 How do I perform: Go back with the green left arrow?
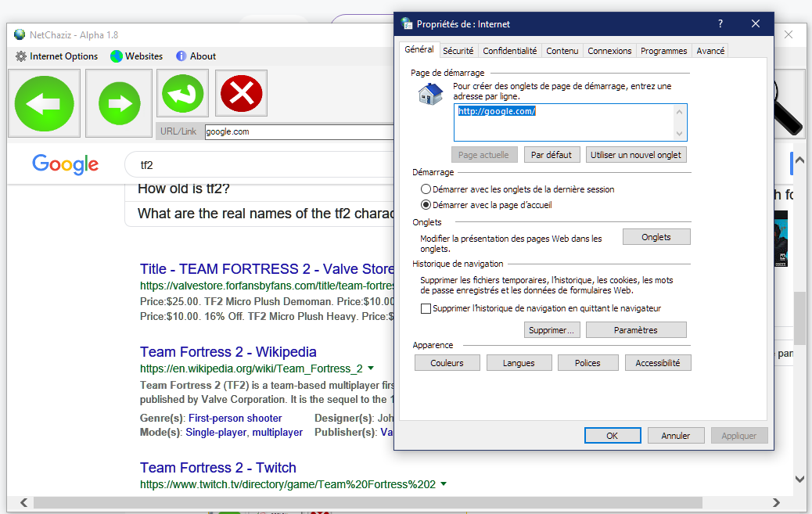tap(44, 103)
